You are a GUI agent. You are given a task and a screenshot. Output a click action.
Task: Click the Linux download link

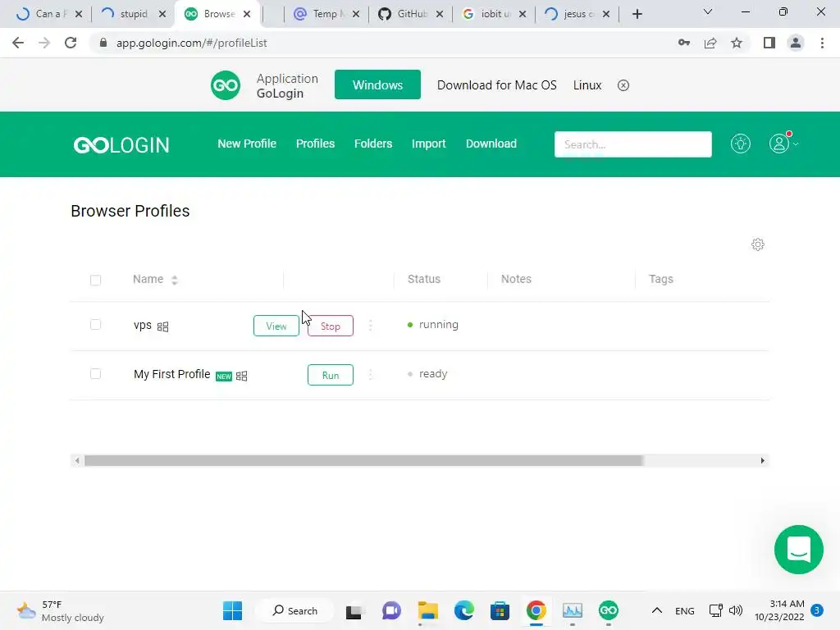pyautogui.click(x=587, y=85)
